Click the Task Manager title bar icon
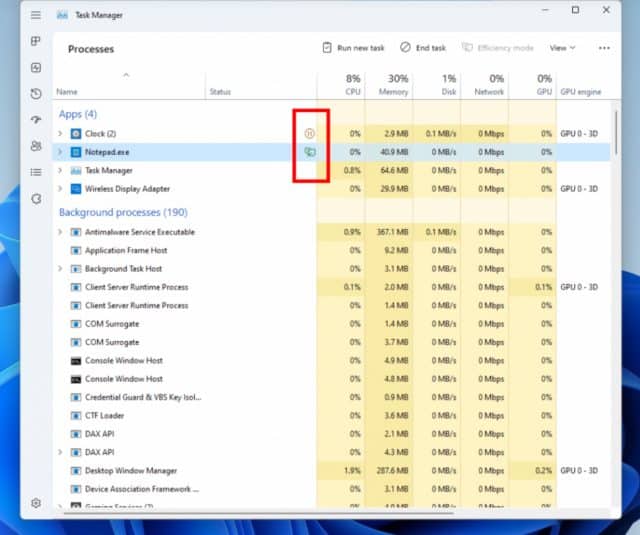640x535 pixels. tap(62, 15)
